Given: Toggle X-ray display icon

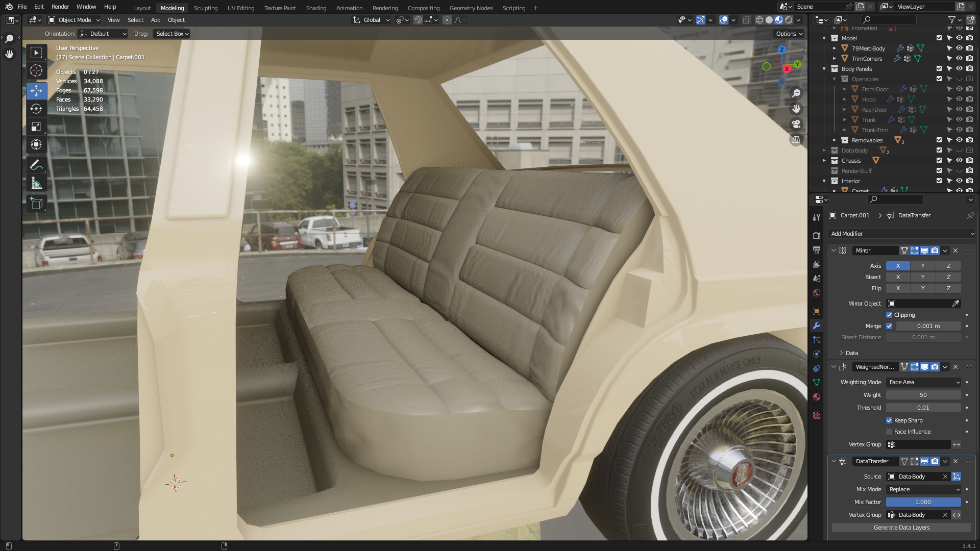Looking at the screenshot, I should click(746, 20).
